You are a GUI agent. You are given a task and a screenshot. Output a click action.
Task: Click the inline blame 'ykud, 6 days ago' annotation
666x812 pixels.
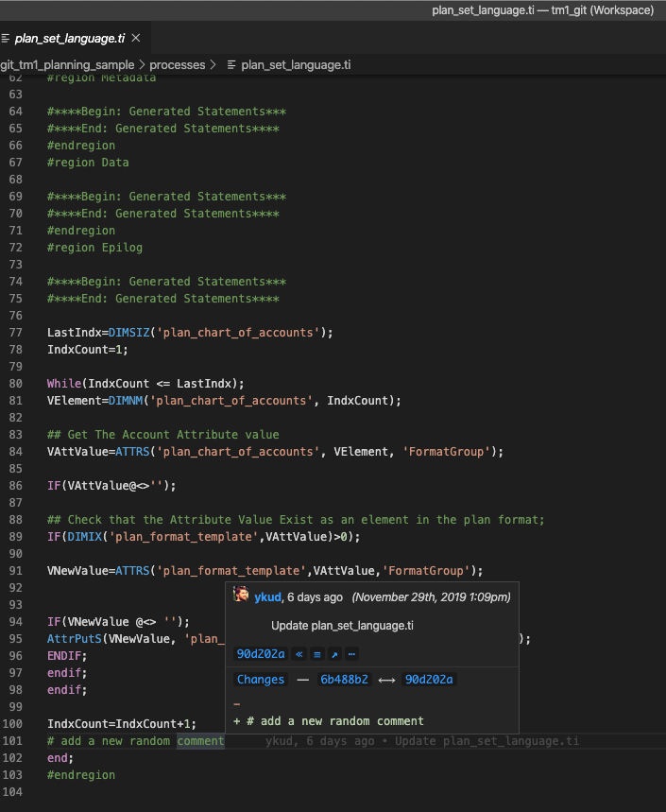coord(422,741)
